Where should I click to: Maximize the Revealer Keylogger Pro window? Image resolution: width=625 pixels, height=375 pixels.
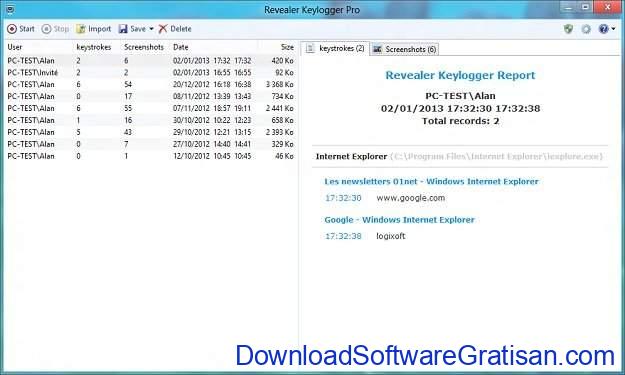[585, 7]
